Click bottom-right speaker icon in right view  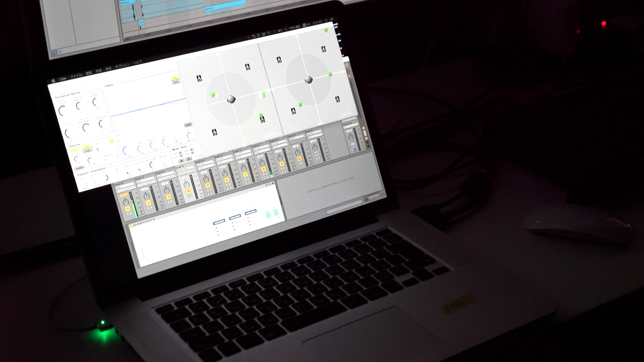tap(337, 99)
